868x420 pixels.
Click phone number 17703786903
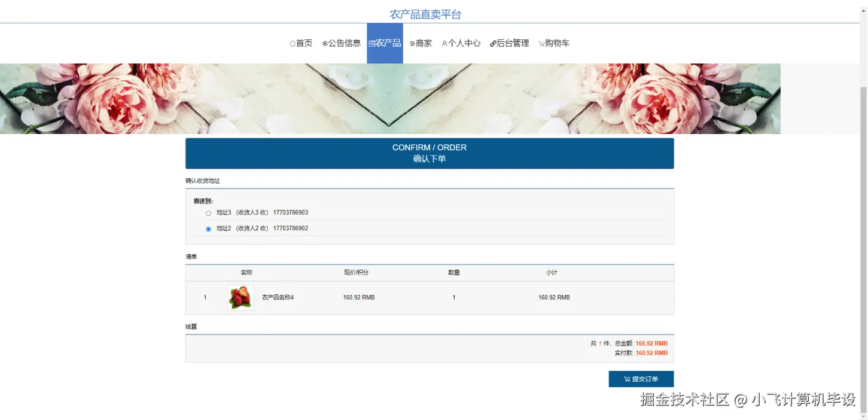(291, 212)
